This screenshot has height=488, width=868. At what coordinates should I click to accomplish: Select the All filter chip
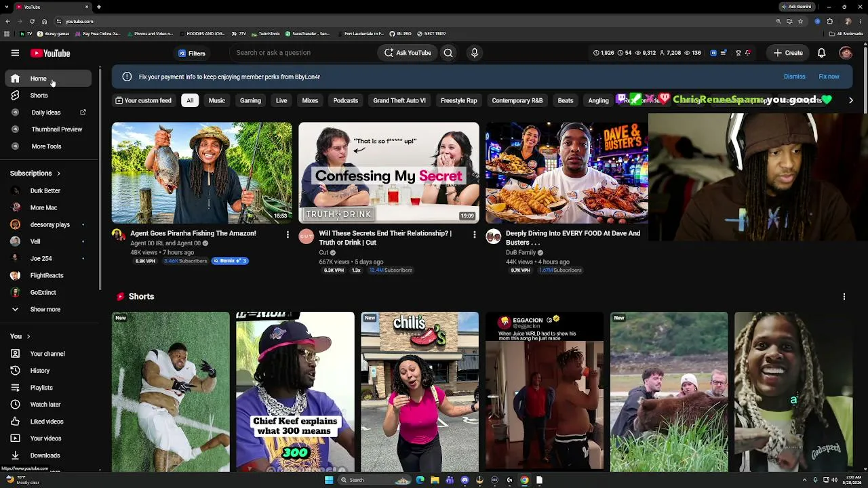(190, 100)
